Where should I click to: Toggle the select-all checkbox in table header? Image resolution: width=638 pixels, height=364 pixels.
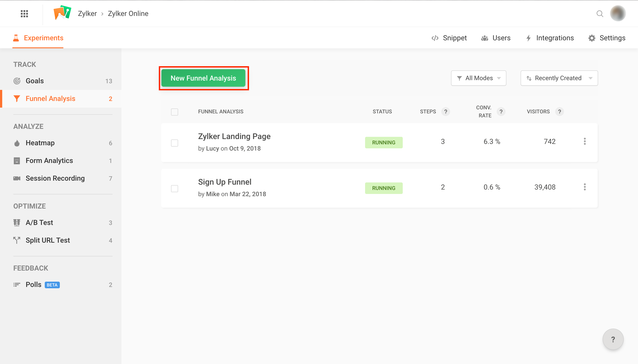point(175,112)
